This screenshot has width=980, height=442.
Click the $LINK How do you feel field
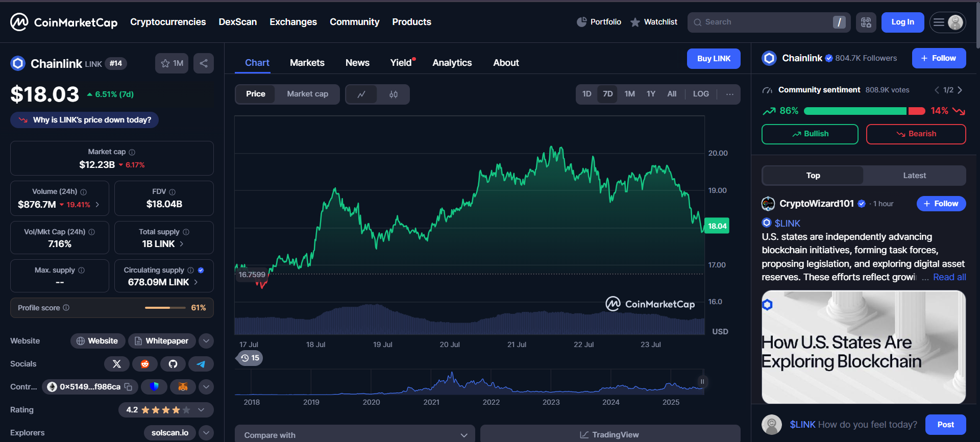[853, 425]
